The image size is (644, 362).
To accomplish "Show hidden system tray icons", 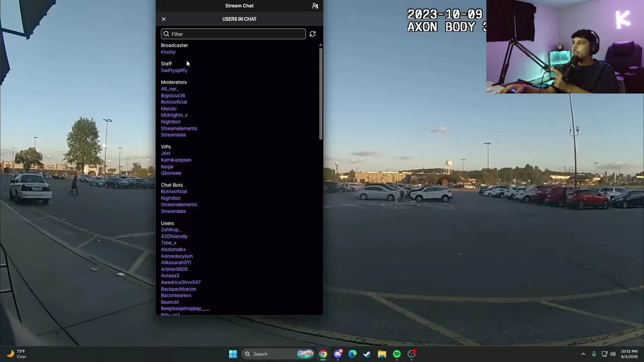I will [x=583, y=354].
